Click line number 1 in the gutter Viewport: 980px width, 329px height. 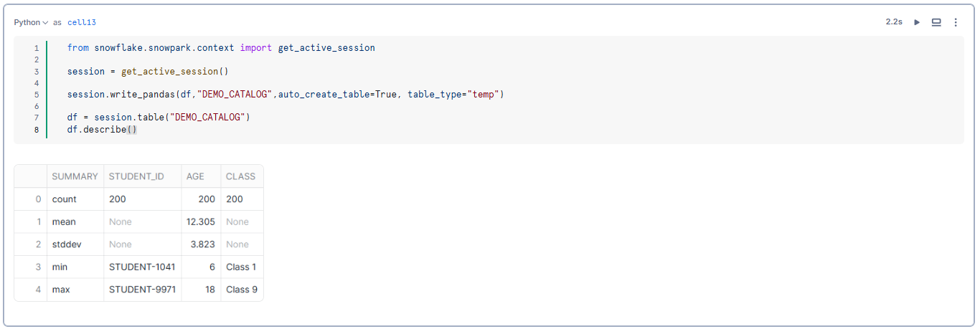[36, 49]
